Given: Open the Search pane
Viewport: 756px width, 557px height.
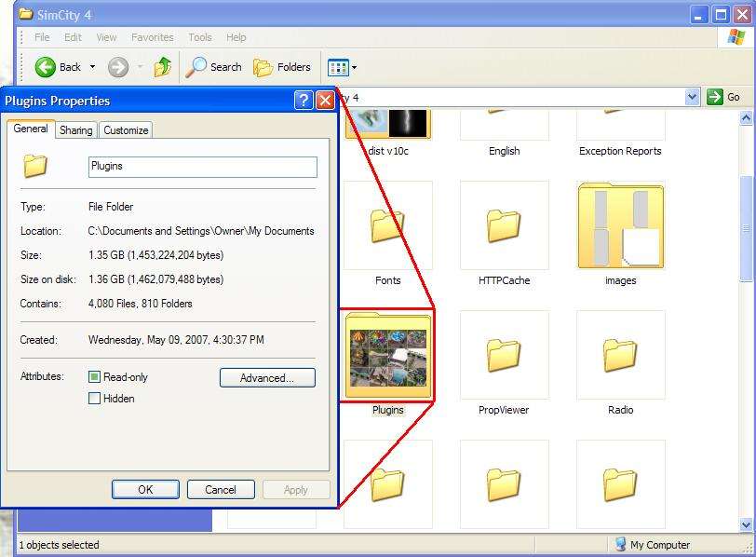Looking at the screenshot, I should tap(214, 67).
